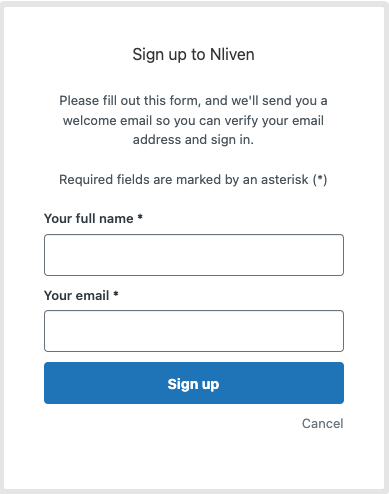The width and height of the screenshot is (389, 494).
Task: Submit the form with Sign up button
Action: point(194,383)
